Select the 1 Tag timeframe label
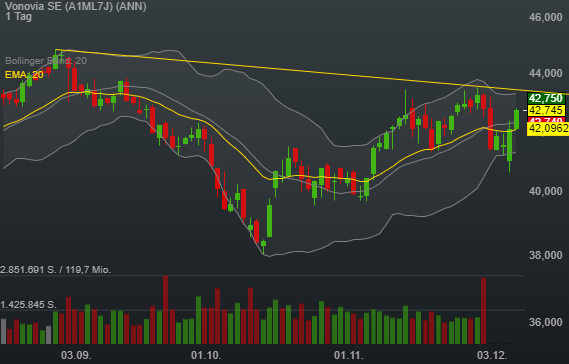Viewport: 569px width, 364px height. click(19, 16)
